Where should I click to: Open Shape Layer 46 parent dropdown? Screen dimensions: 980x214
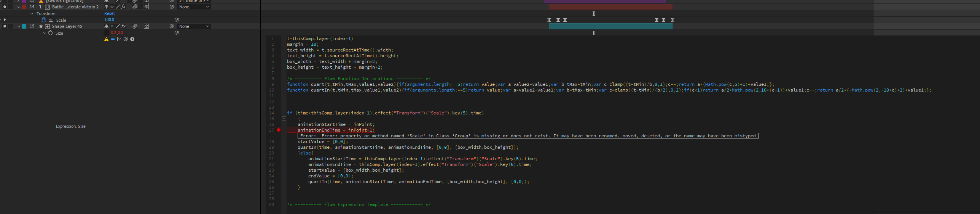(x=194, y=26)
